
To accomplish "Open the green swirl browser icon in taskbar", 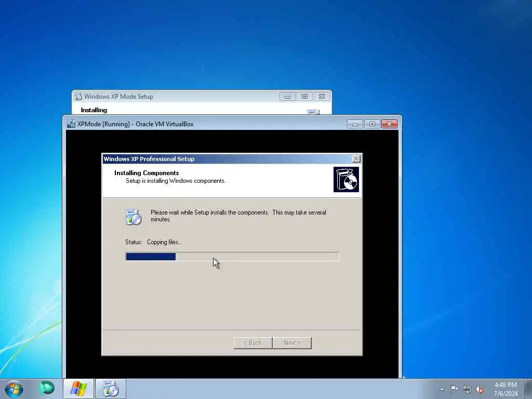I will (47, 388).
